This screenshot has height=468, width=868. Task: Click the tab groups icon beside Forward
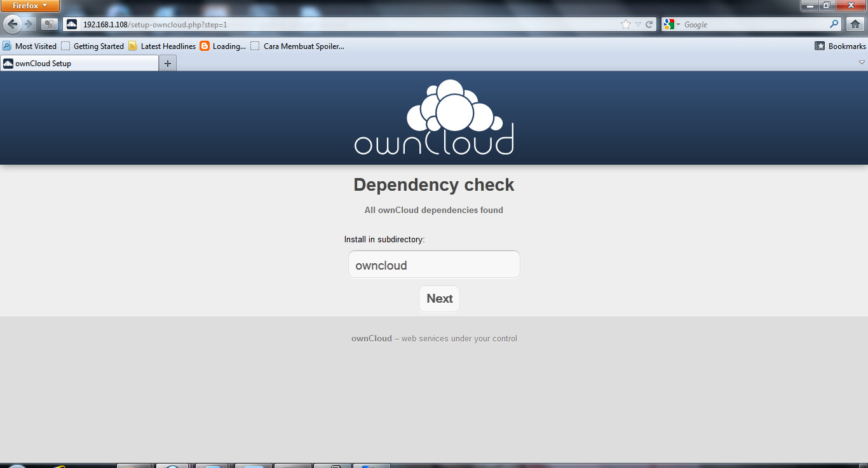click(49, 24)
